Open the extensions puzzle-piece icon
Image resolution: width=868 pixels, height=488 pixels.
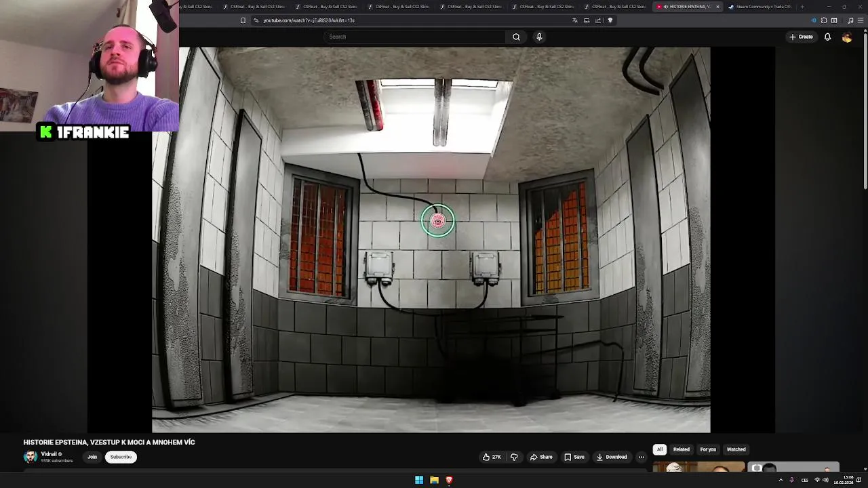(824, 20)
